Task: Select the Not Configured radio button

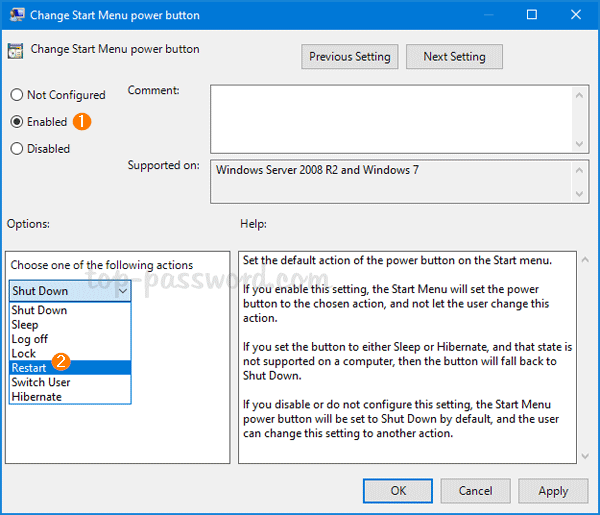Action: pyautogui.click(x=17, y=95)
